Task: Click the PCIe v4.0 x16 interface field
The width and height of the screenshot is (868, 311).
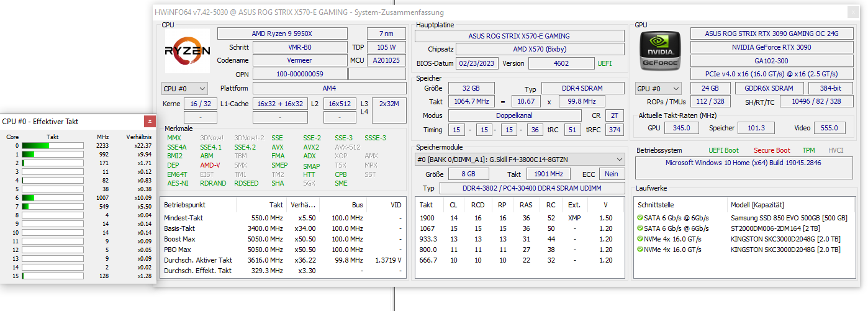Action: [772, 74]
